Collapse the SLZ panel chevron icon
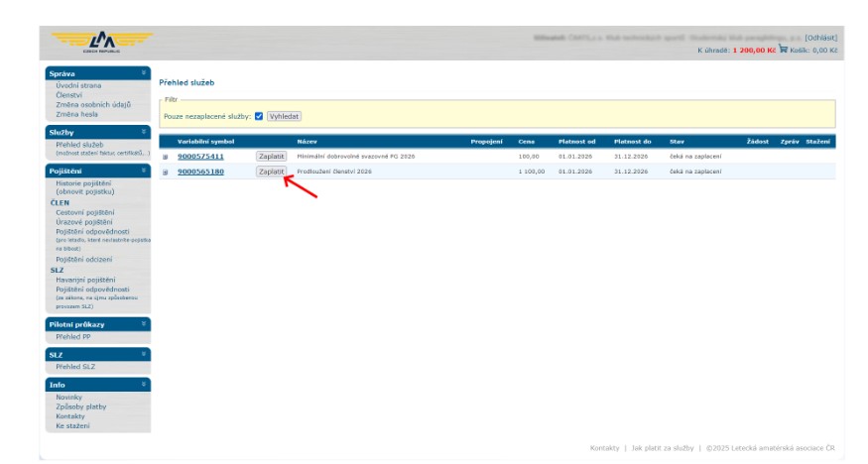The image size is (868, 464). click(x=144, y=354)
